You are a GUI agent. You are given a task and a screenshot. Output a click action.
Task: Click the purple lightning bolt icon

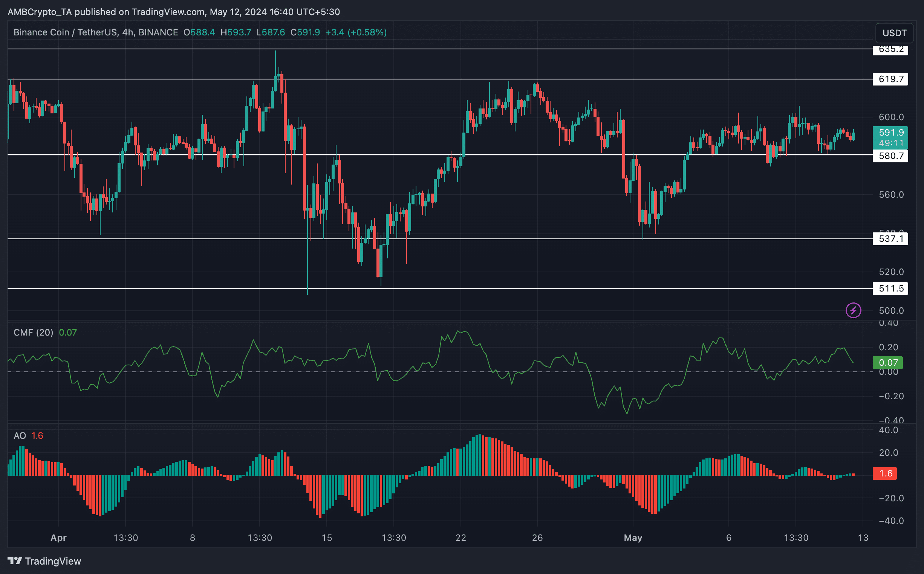(x=853, y=310)
